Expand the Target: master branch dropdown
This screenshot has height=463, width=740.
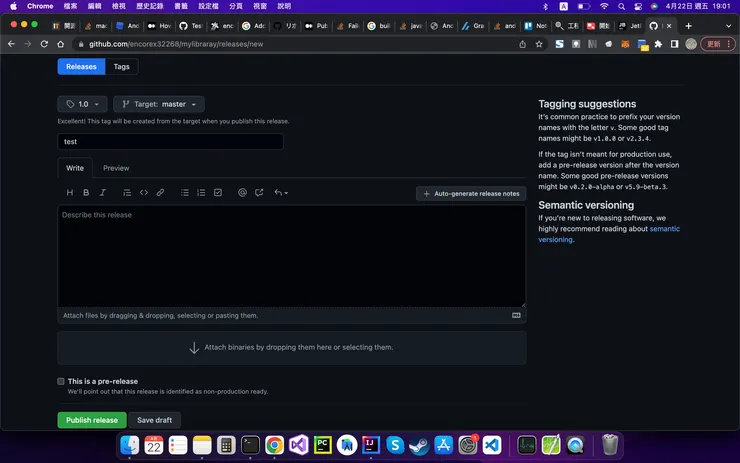tap(159, 104)
